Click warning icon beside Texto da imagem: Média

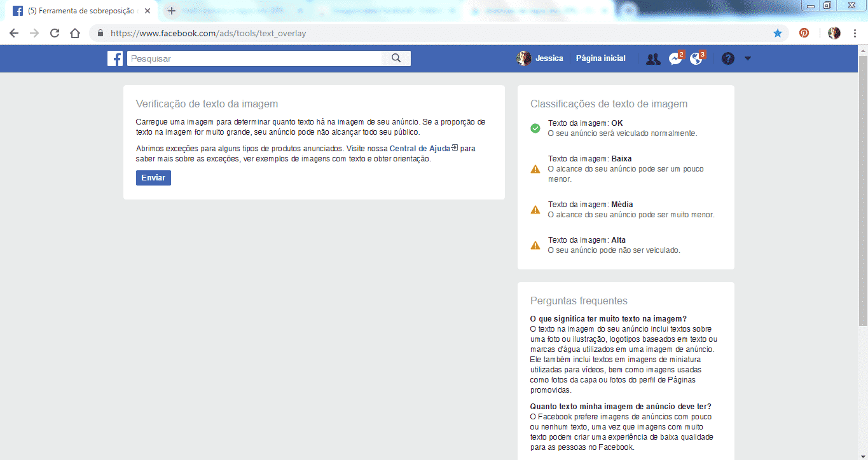point(535,210)
